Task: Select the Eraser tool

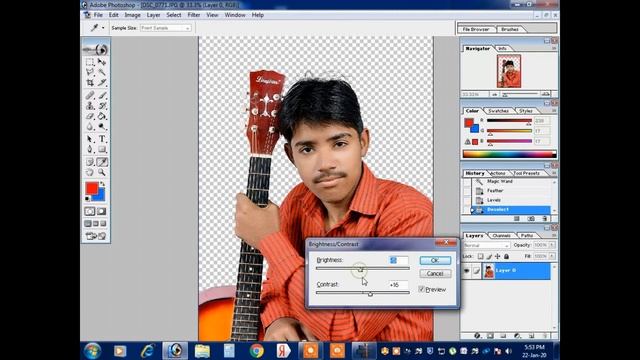Action: [x=90, y=116]
